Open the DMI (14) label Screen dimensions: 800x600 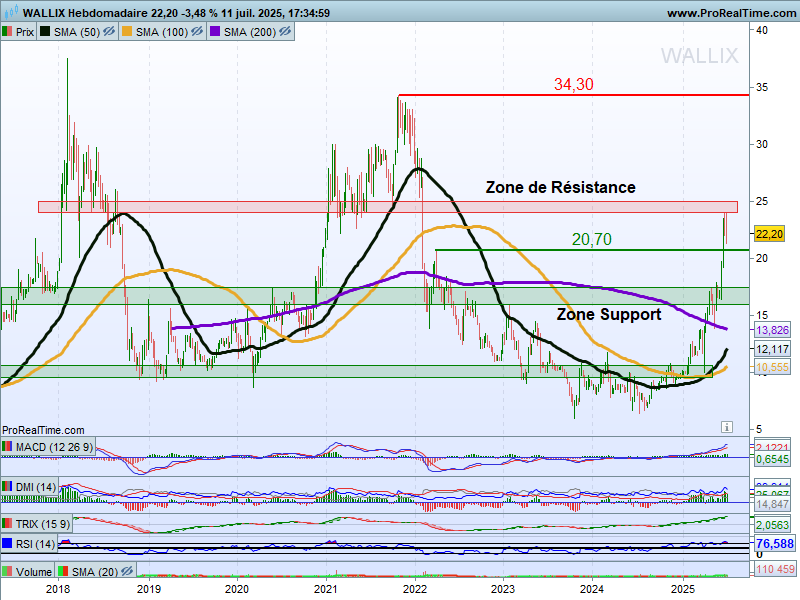[x=36, y=487]
